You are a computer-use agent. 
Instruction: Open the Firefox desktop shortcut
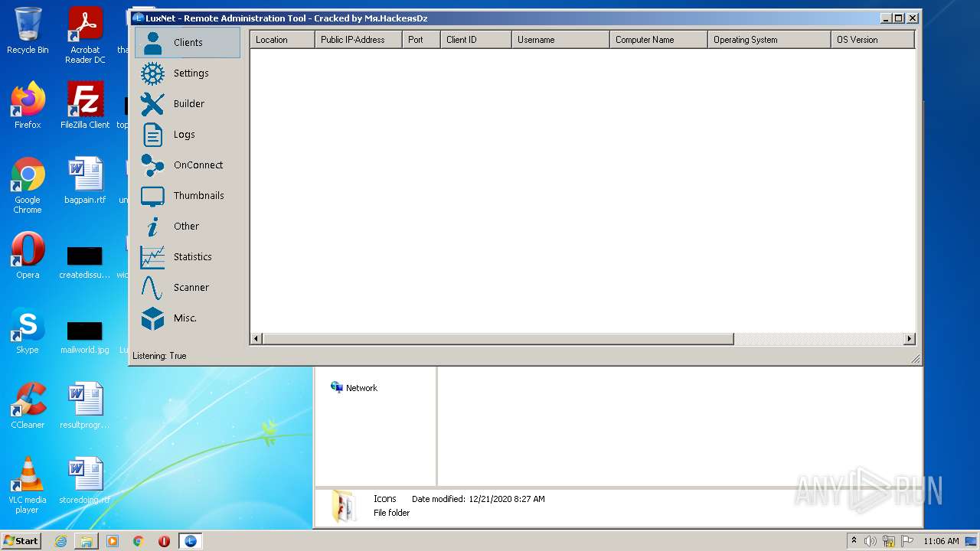28,106
